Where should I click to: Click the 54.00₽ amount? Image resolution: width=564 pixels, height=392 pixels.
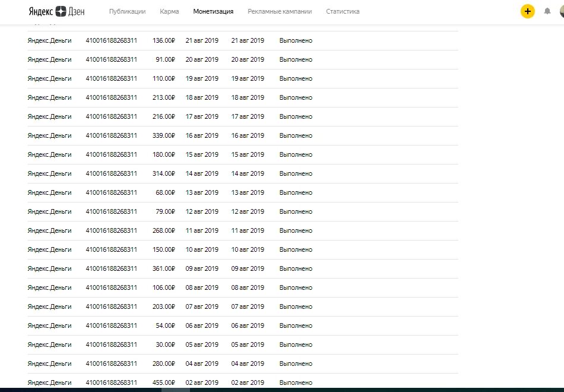coord(166,325)
